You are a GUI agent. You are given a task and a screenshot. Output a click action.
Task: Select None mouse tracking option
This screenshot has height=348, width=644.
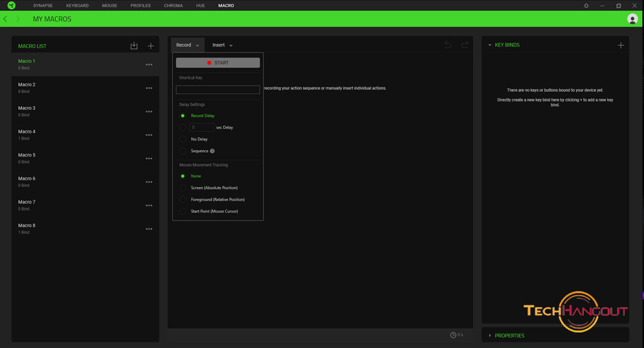click(x=183, y=176)
